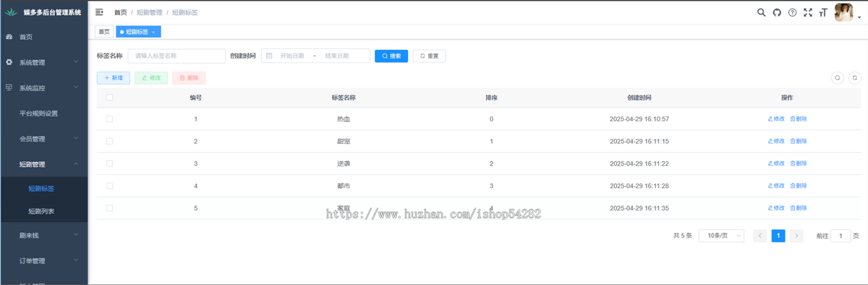Click the 结束日期 end date field

pyautogui.click(x=337, y=56)
